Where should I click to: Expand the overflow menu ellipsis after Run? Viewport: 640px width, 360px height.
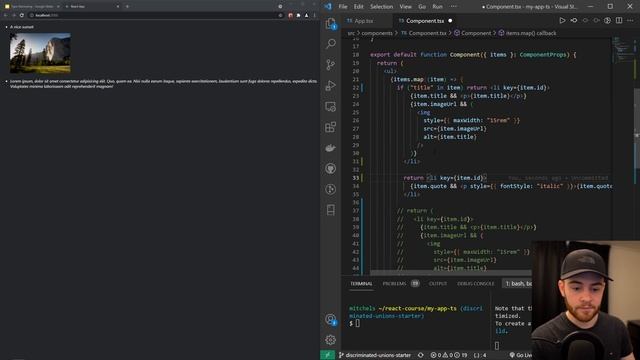(453, 7)
